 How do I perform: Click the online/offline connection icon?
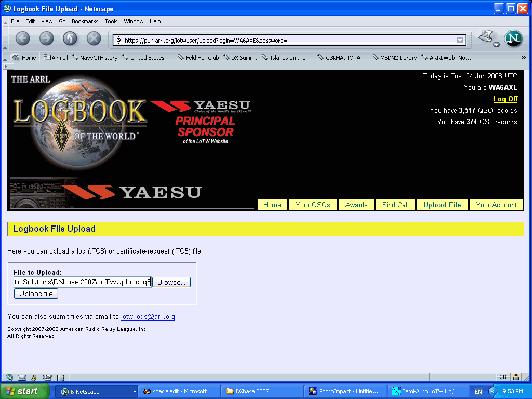(x=503, y=377)
